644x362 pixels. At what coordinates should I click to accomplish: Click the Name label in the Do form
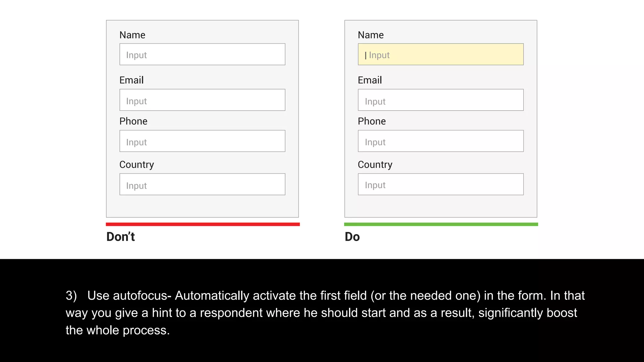pyautogui.click(x=371, y=35)
